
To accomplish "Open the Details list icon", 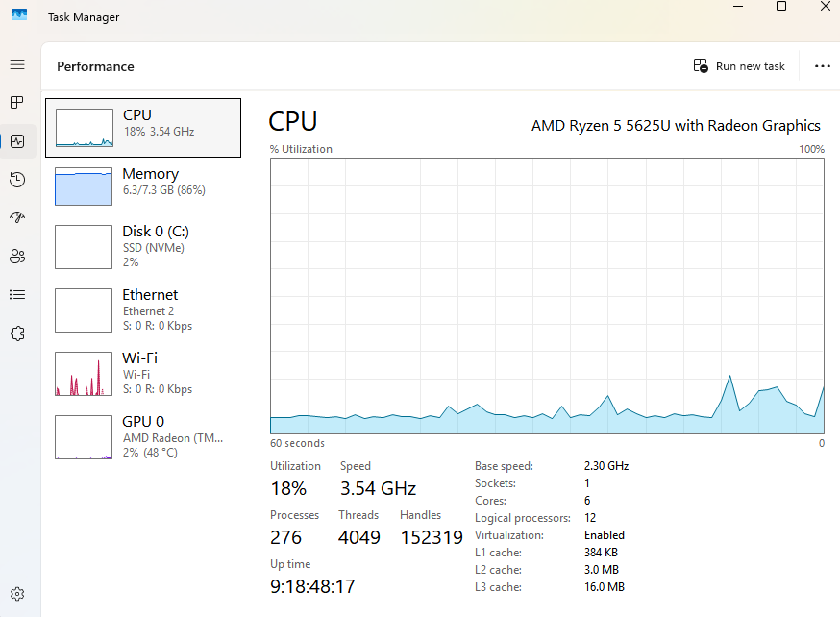I will (x=17, y=295).
